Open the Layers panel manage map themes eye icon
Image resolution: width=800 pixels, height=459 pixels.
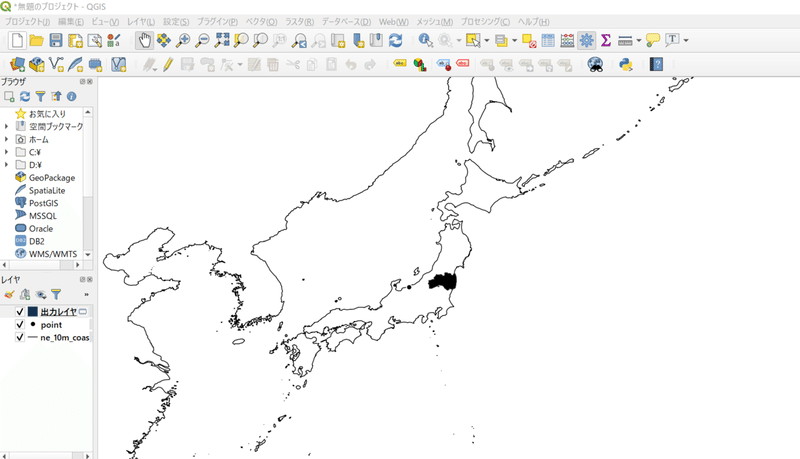(40, 294)
